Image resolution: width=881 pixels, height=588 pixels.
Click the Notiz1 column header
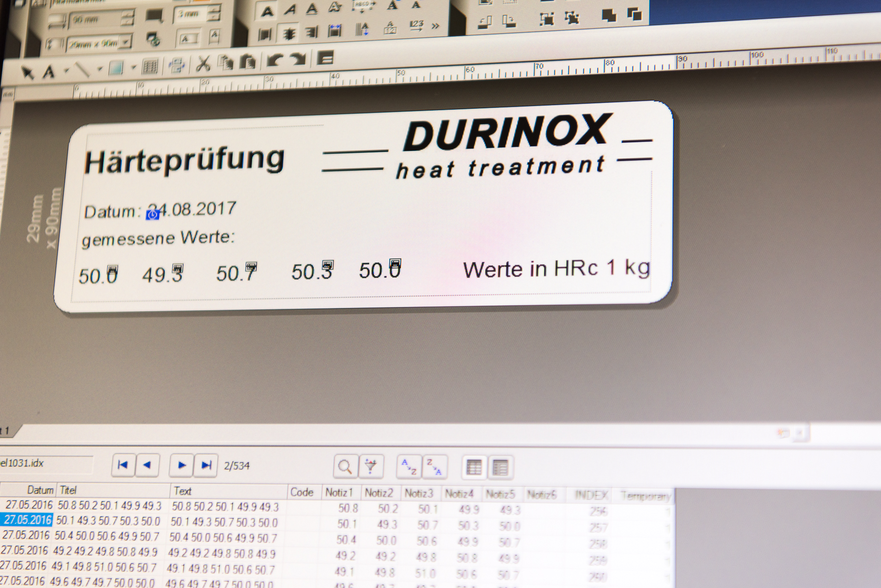coord(342,493)
